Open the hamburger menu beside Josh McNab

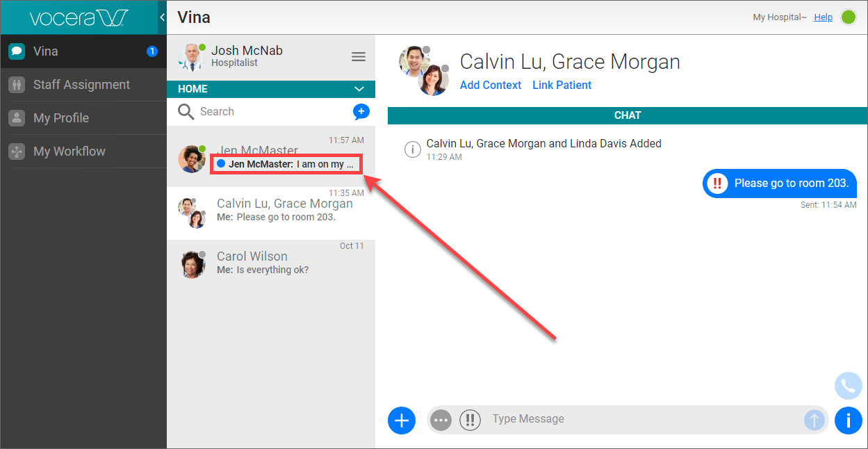[x=359, y=57]
